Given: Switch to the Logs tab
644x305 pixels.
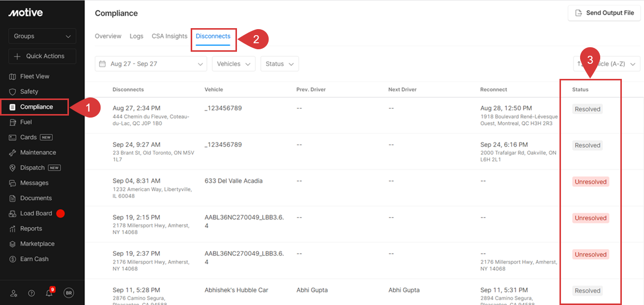Looking at the screenshot, I should tap(136, 36).
